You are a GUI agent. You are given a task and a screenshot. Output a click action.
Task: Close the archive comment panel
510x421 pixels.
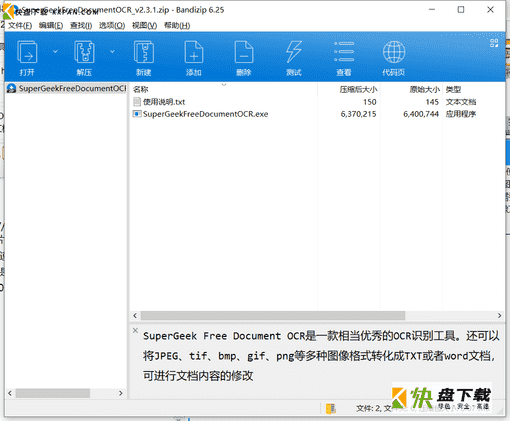[135, 330]
